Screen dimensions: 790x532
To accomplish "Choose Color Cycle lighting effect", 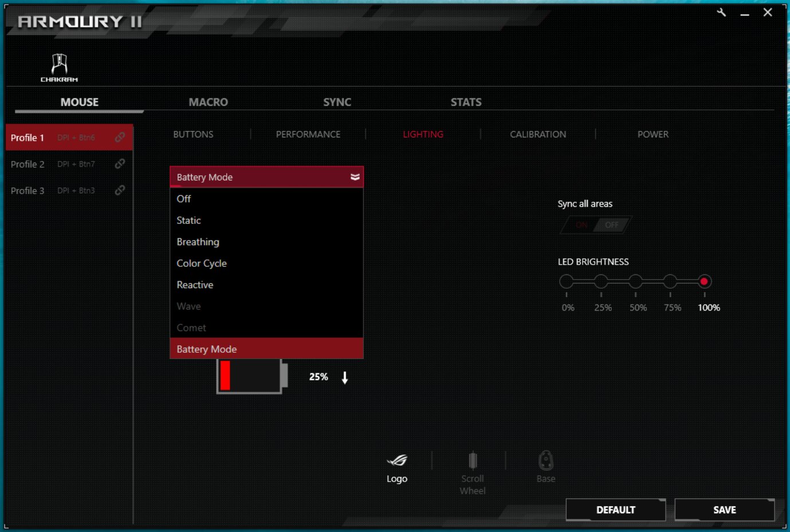I will point(266,263).
